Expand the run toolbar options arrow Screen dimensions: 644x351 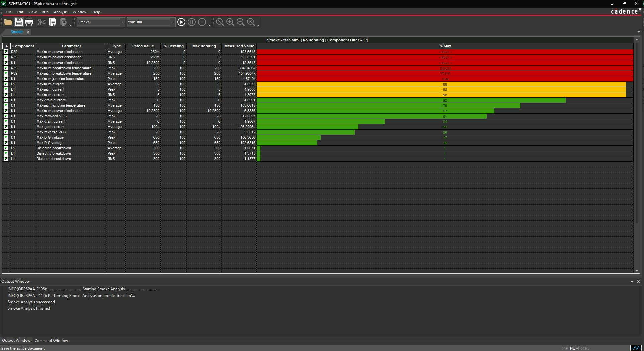pyautogui.click(x=209, y=25)
